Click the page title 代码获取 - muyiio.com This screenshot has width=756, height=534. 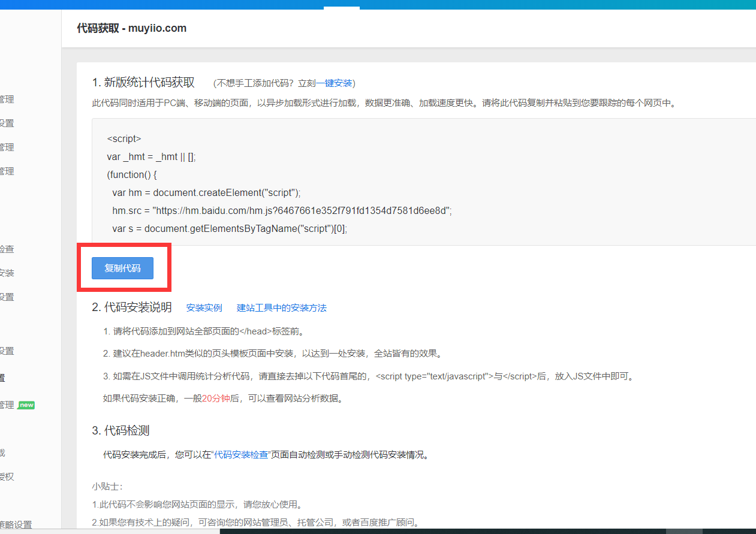(132, 28)
